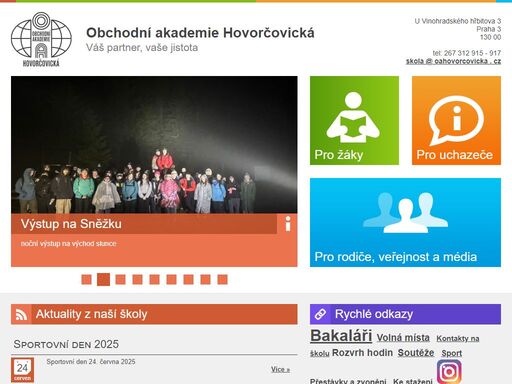Open the Pro žáky tile with reader icon

pos(354,120)
